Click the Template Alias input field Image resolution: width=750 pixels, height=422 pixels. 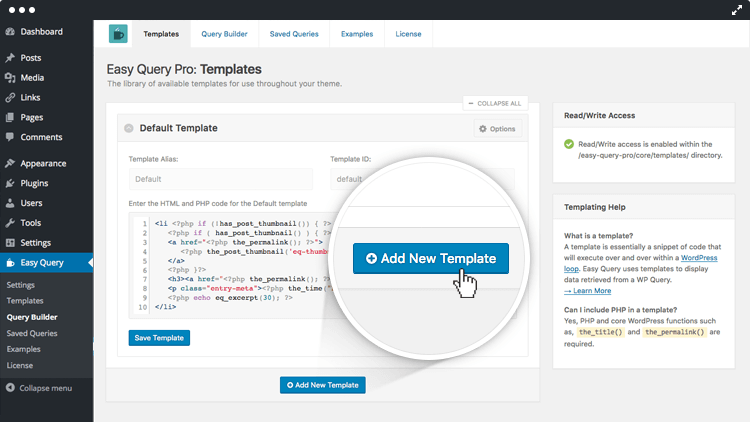[x=221, y=179]
